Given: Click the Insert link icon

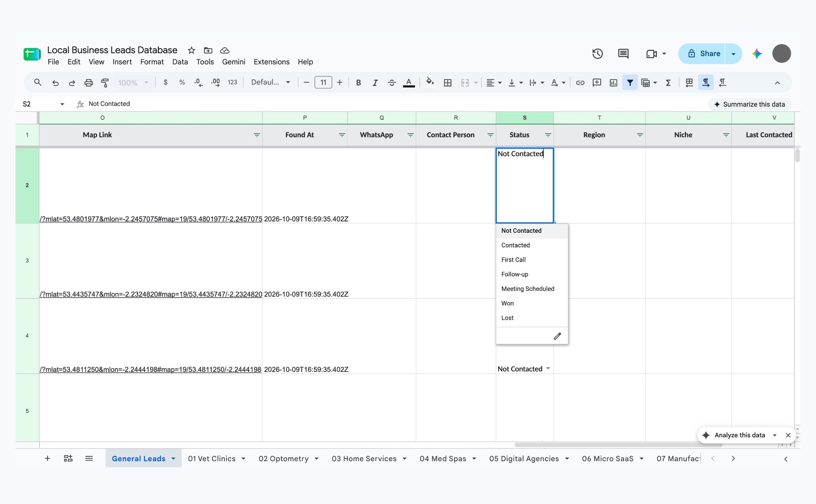Looking at the screenshot, I should [x=580, y=83].
